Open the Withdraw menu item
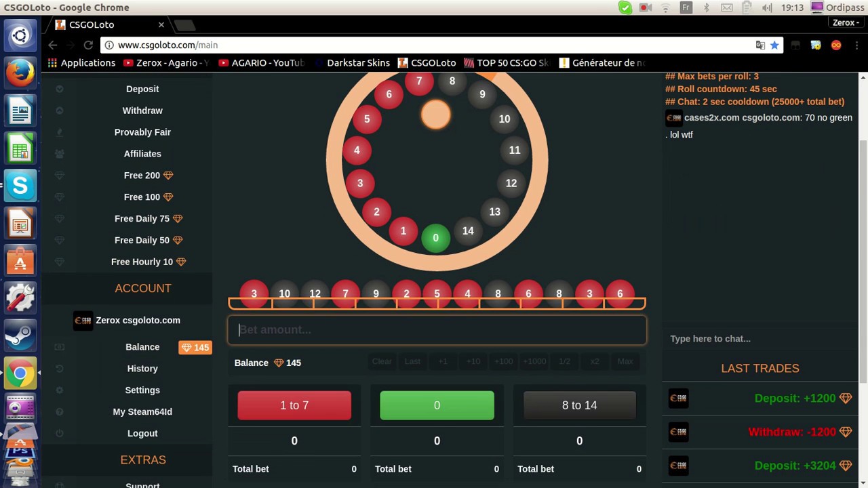Image resolution: width=868 pixels, height=488 pixels. point(142,110)
